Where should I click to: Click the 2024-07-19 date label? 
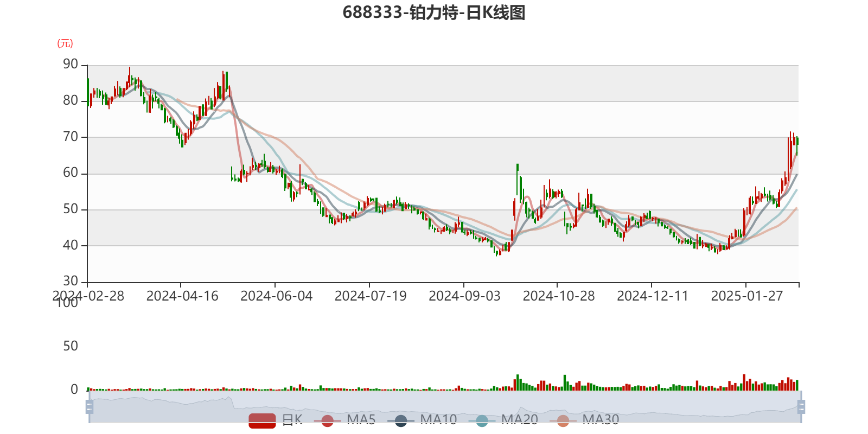pos(371,296)
